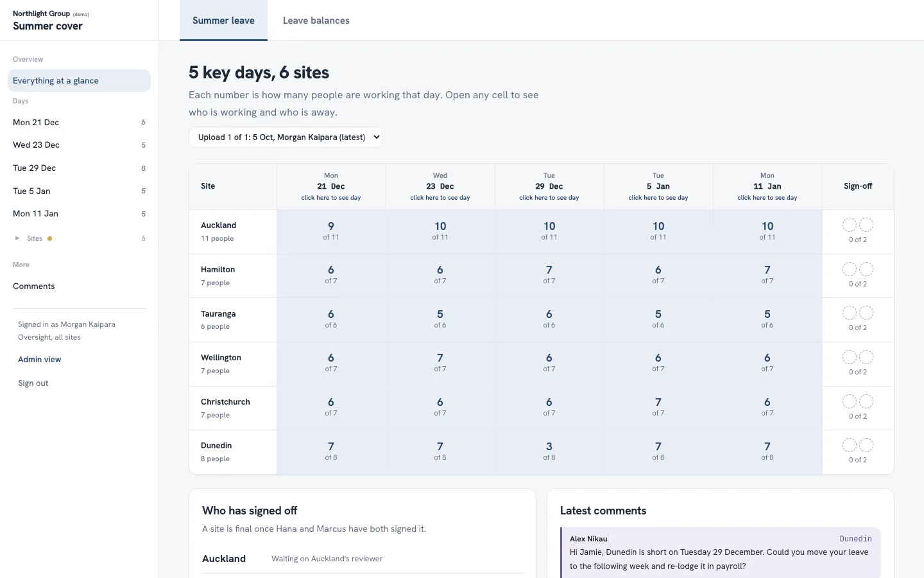Click Dunedin sign-off circles

(x=858, y=445)
